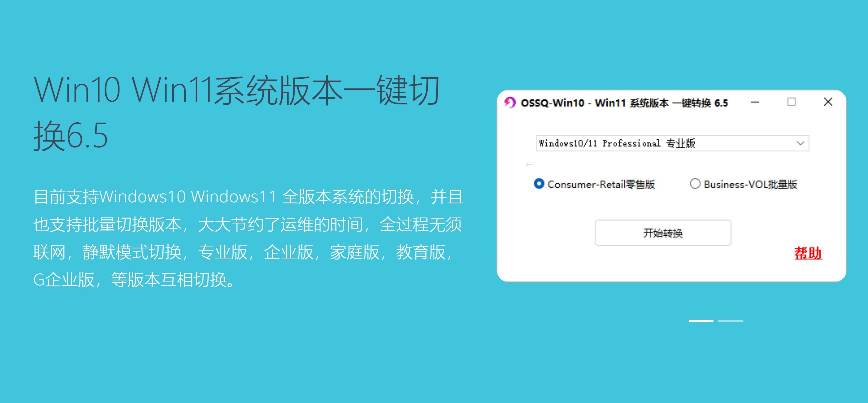The height and width of the screenshot is (403, 868).
Task: Maximize the OSSQ conversion window
Action: 792,102
